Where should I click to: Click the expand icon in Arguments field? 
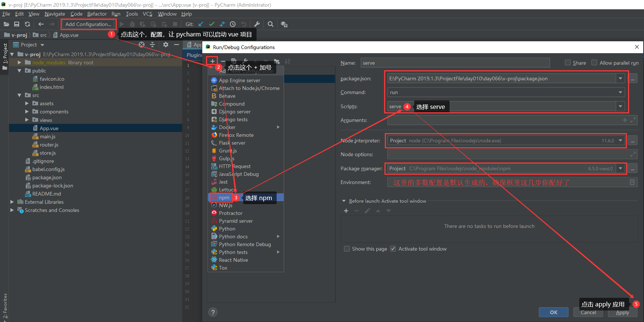point(633,120)
